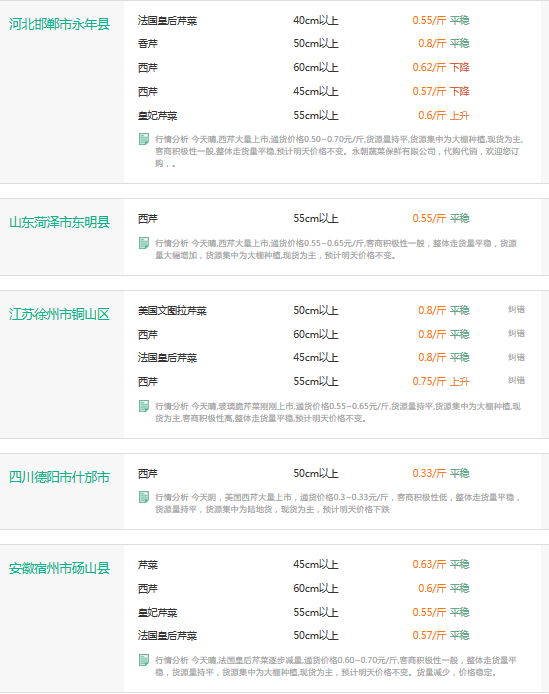Click the market analysis icon for 四川德阳市什邡市
Screen dimensions: 549x694
[x=144, y=497]
